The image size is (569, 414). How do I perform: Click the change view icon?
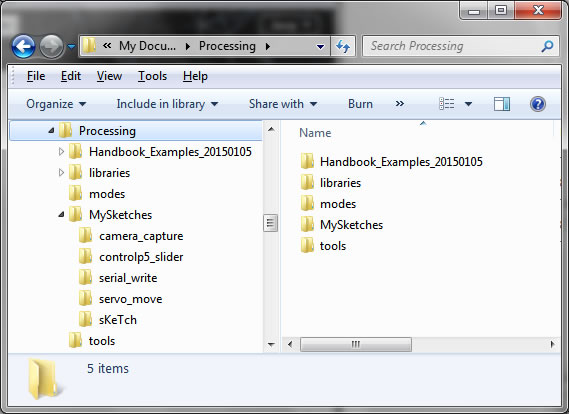click(447, 104)
